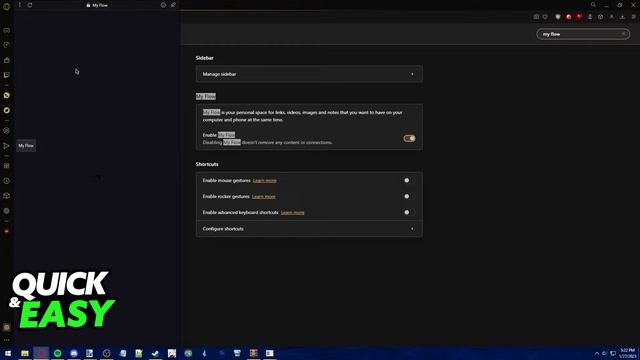Screen dimensions: 640x360
Task: Open File Explorer from the taskbar
Action: click(24, 353)
